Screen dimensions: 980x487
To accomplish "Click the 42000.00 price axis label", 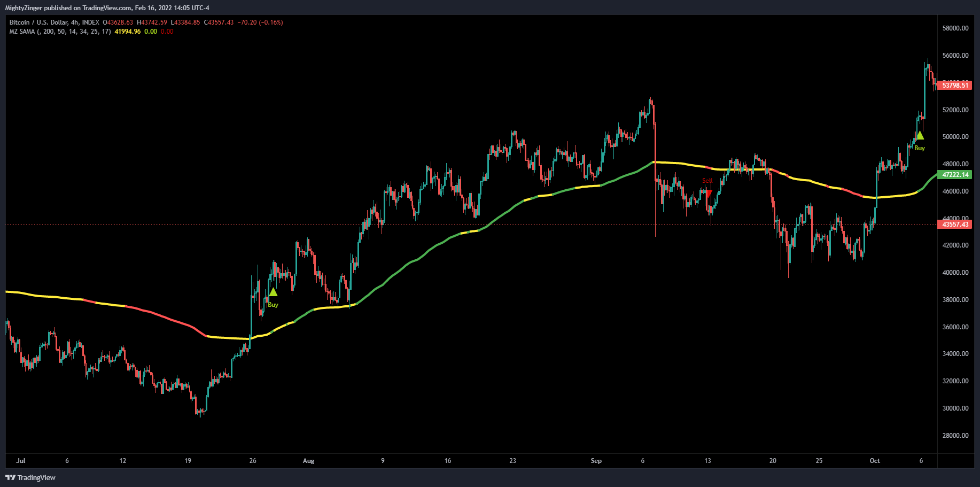I will 955,245.
